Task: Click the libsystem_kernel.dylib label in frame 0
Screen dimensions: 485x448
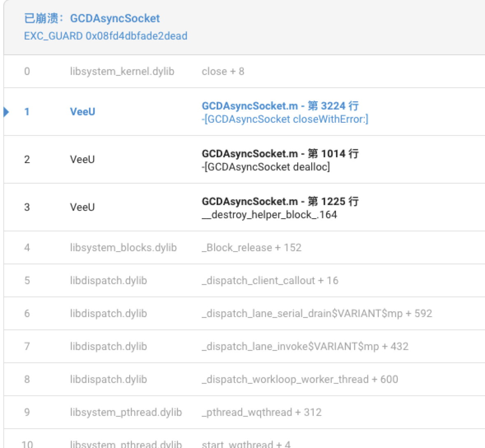Action: 126,71
